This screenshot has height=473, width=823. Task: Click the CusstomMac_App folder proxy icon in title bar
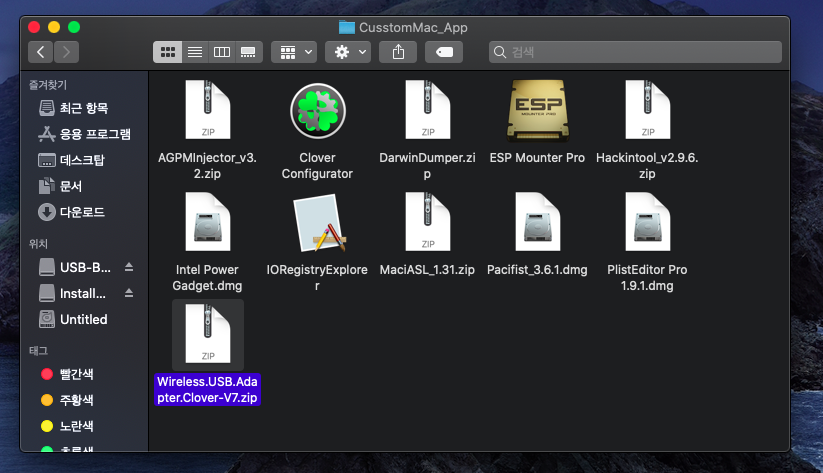(x=346, y=27)
